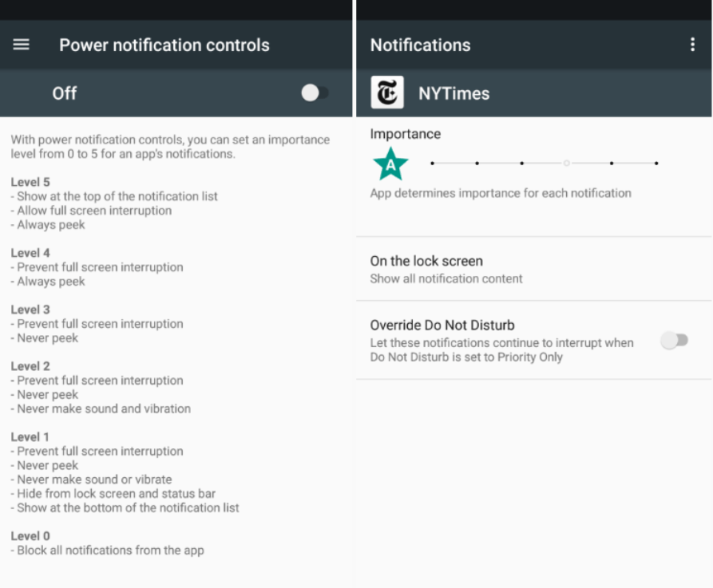Set importance slider to last dot
The image size is (713, 588).
(656, 164)
